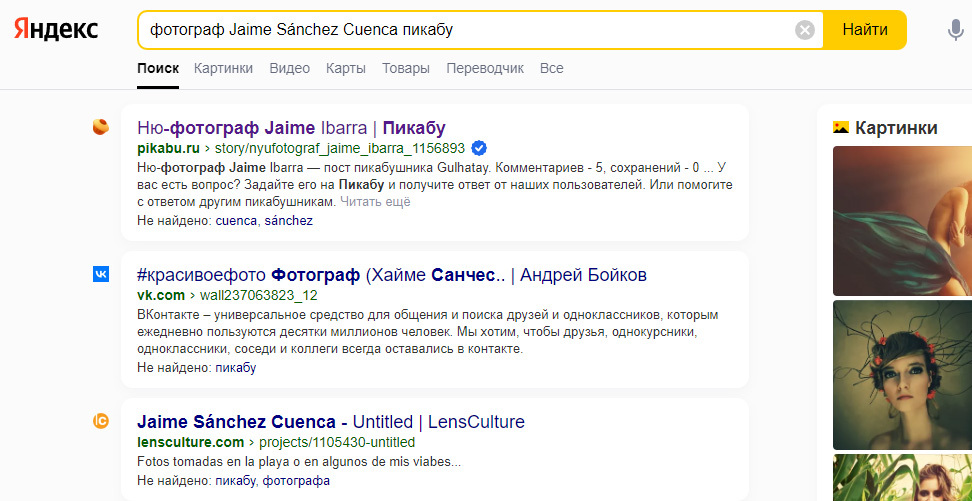The width and height of the screenshot is (972, 501).
Task: Activate voice search microphone
Action: tap(955, 30)
